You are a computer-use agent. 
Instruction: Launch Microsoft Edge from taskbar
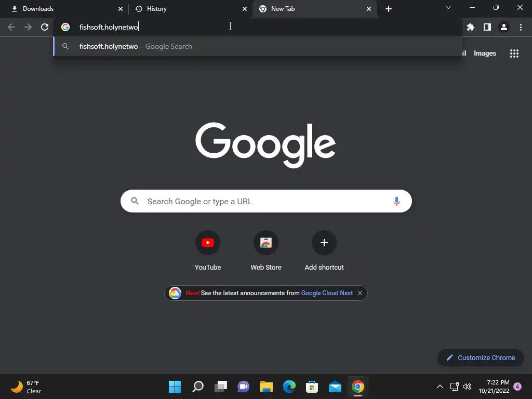[x=289, y=387]
